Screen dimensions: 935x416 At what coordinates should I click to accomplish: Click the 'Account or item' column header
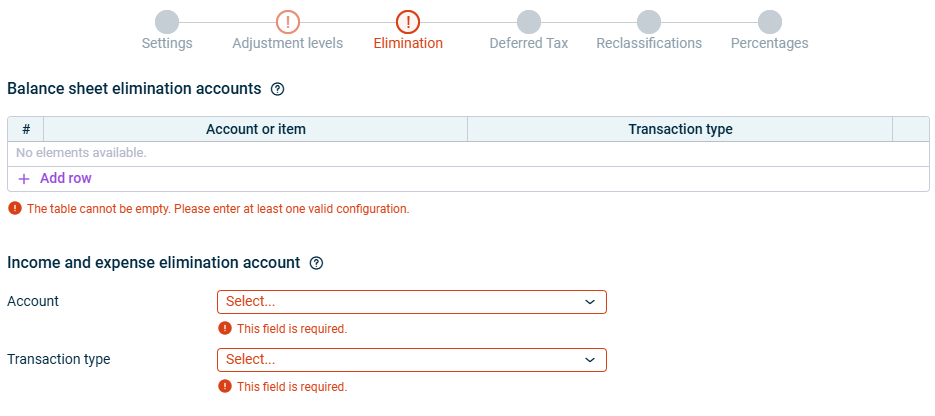click(x=256, y=130)
